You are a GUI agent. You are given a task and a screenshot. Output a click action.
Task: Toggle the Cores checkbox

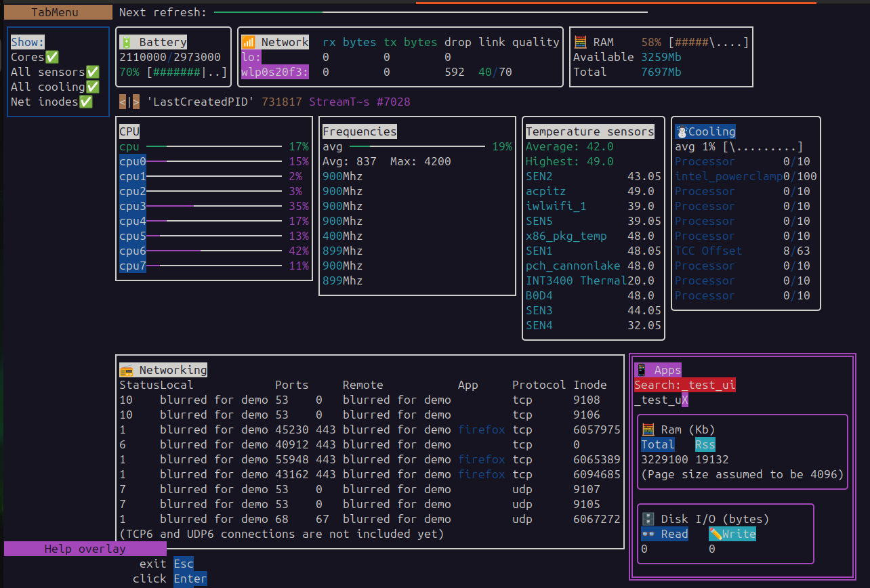click(x=52, y=57)
